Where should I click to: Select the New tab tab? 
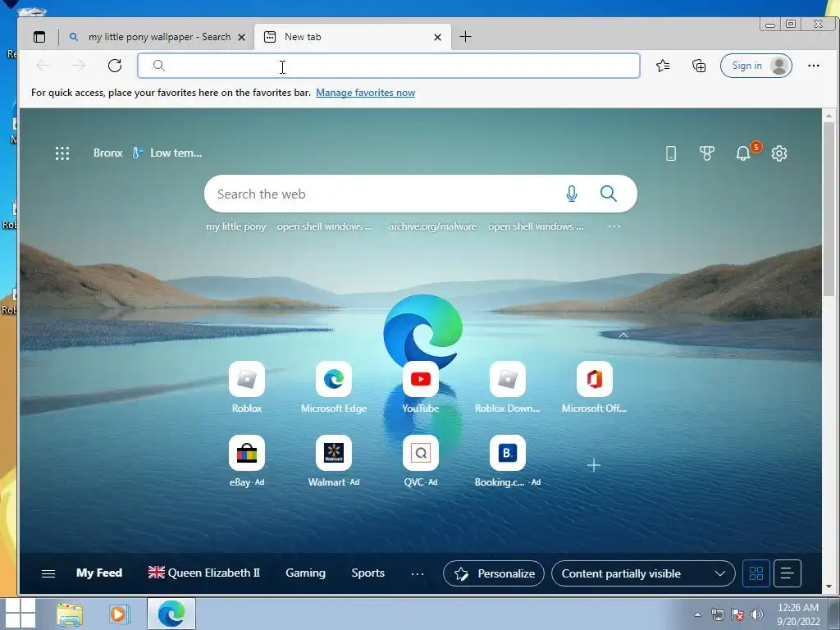353,37
